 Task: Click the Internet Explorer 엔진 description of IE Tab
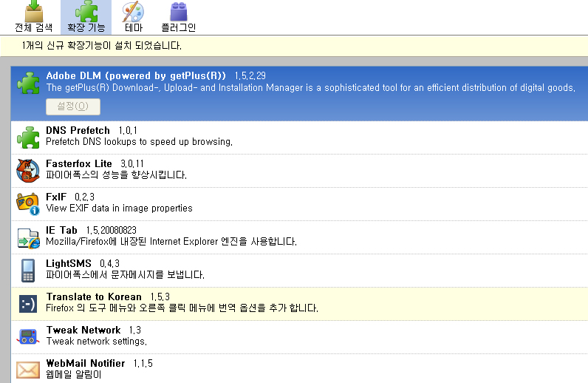[171, 242]
